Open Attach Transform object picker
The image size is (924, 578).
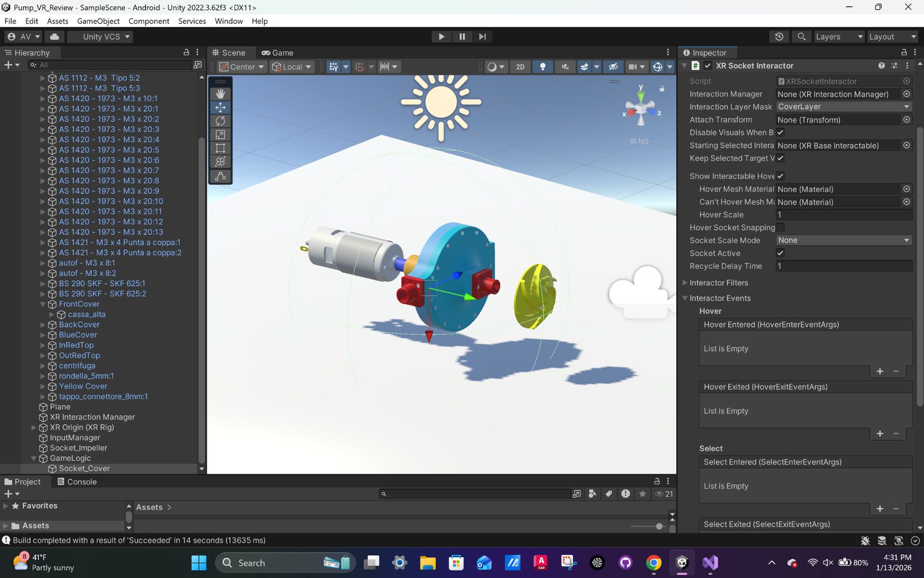click(x=907, y=120)
